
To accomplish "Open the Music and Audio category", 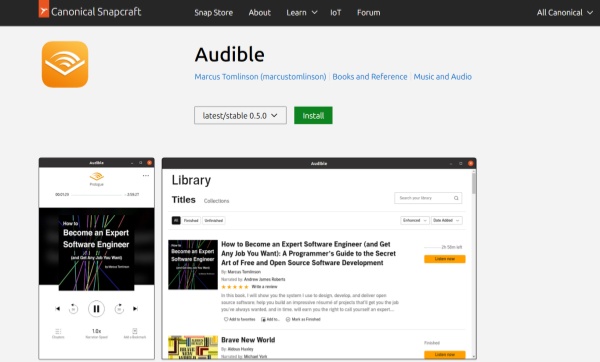I will tap(442, 77).
